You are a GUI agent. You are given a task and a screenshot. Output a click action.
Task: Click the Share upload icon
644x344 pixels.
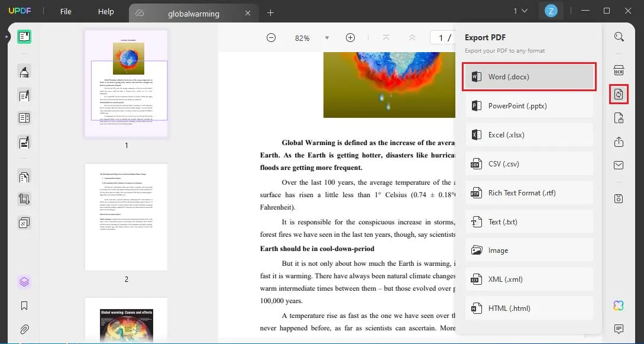[x=619, y=142]
